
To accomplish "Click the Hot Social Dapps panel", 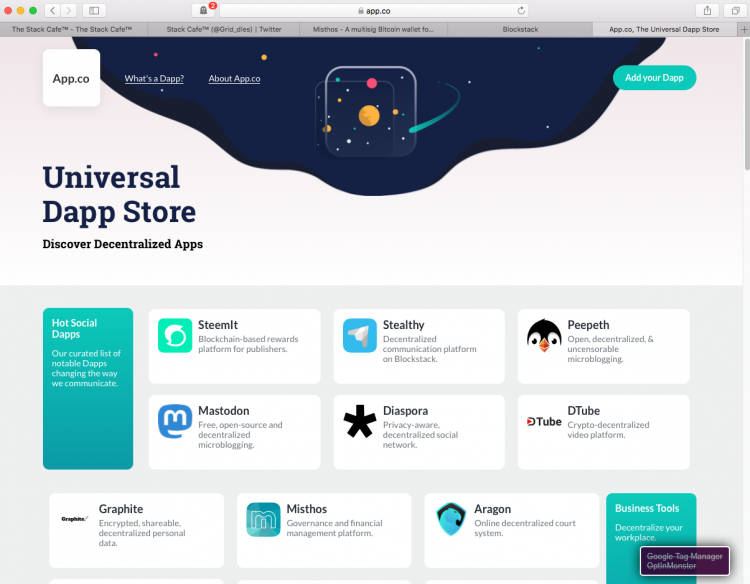I will (x=88, y=388).
